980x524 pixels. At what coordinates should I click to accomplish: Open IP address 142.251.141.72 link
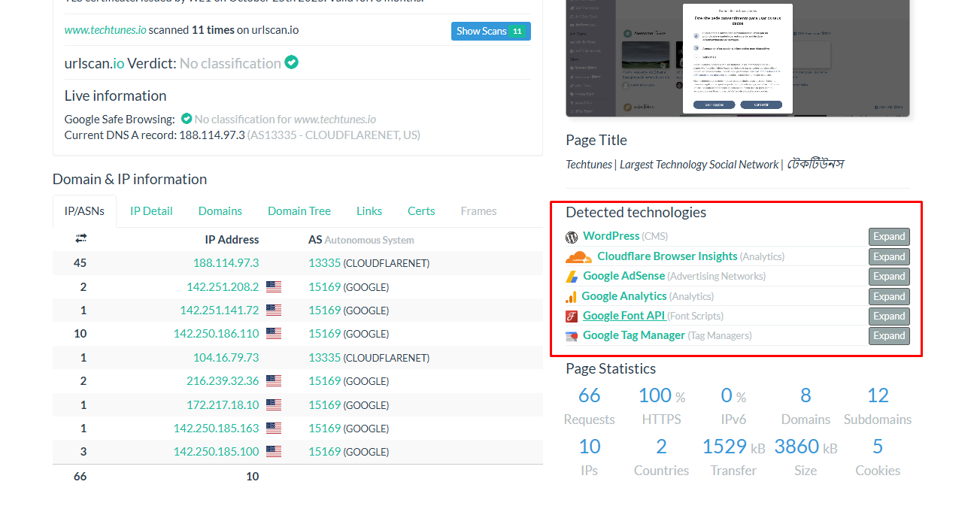click(x=220, y=310)
